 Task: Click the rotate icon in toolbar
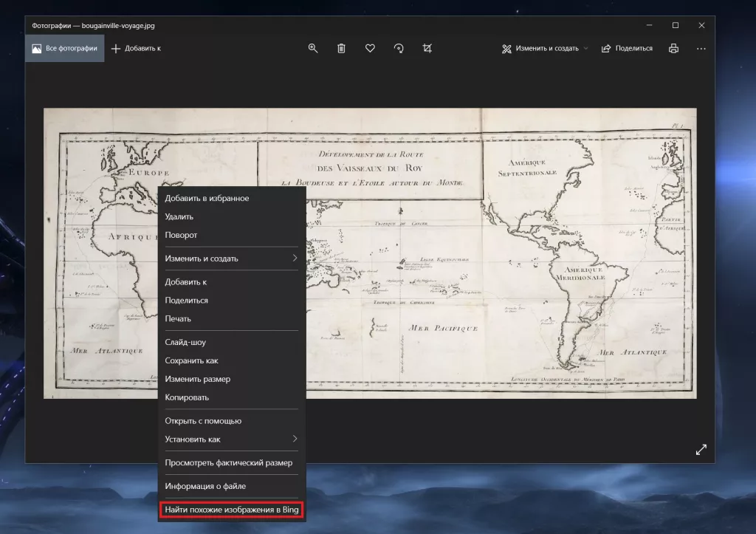(399, 48)
